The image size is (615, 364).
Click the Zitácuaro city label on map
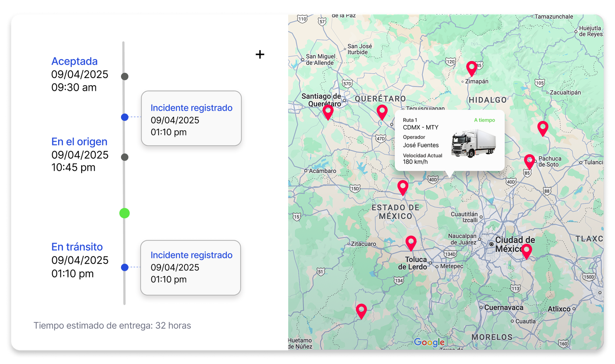point(364,244)
